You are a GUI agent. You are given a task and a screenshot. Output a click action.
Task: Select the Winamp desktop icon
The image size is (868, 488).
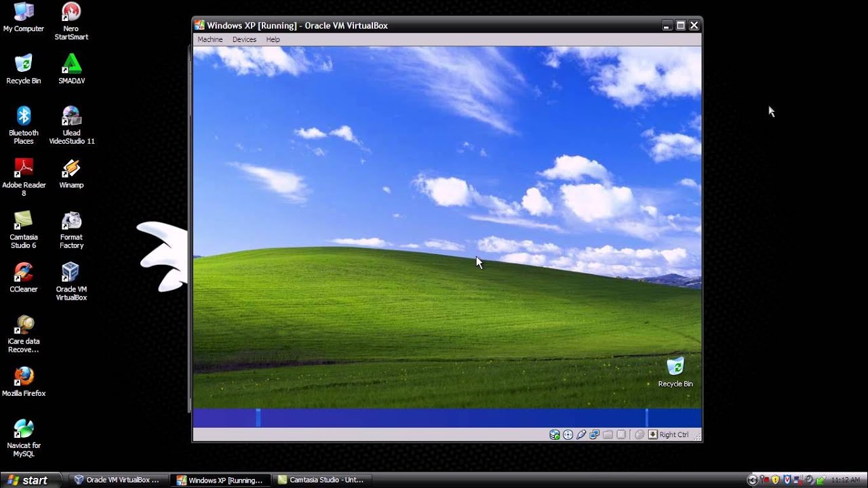point(71,174)
